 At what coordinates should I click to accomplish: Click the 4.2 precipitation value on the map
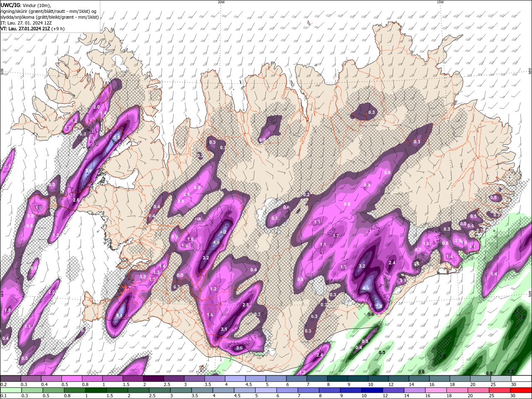click(x=223, y=232)
